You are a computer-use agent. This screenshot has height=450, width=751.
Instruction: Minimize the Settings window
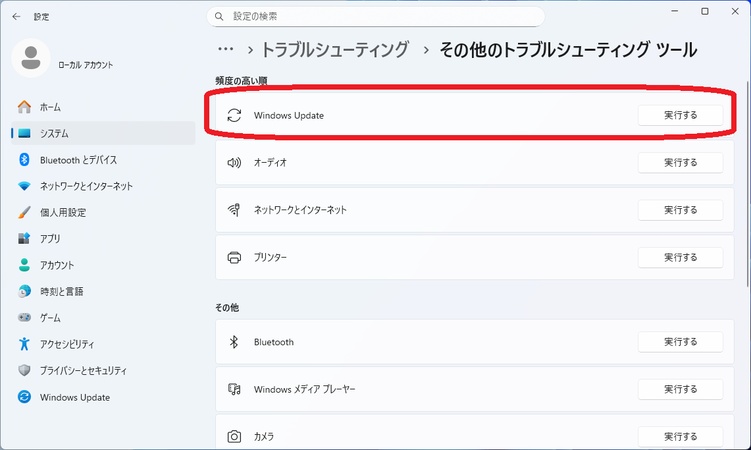(675, 11)
